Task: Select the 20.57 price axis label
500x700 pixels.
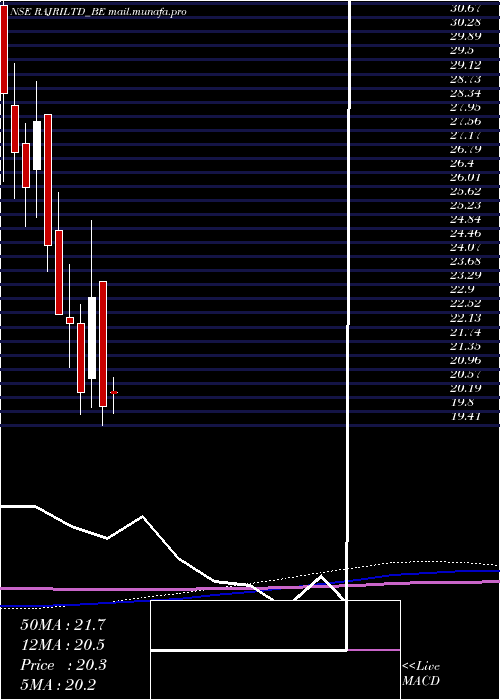Action: (465, 374)
